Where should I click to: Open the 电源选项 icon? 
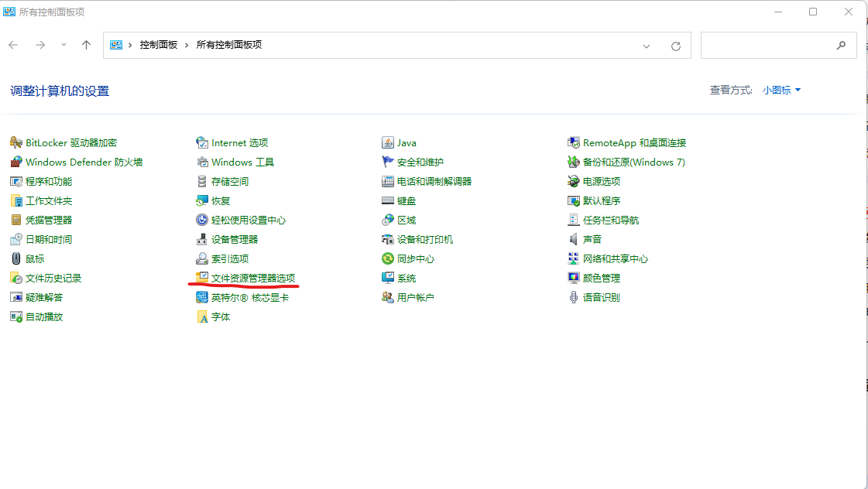(x=574, y=181)
